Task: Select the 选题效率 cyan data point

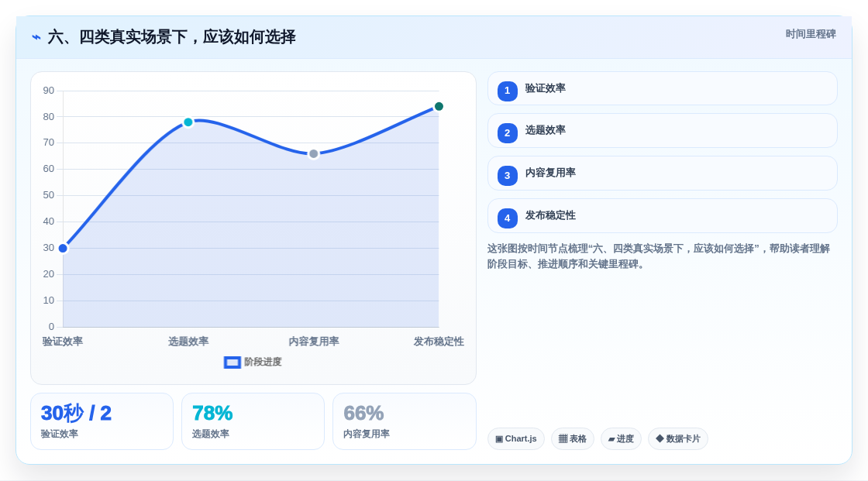Action: 188,122
